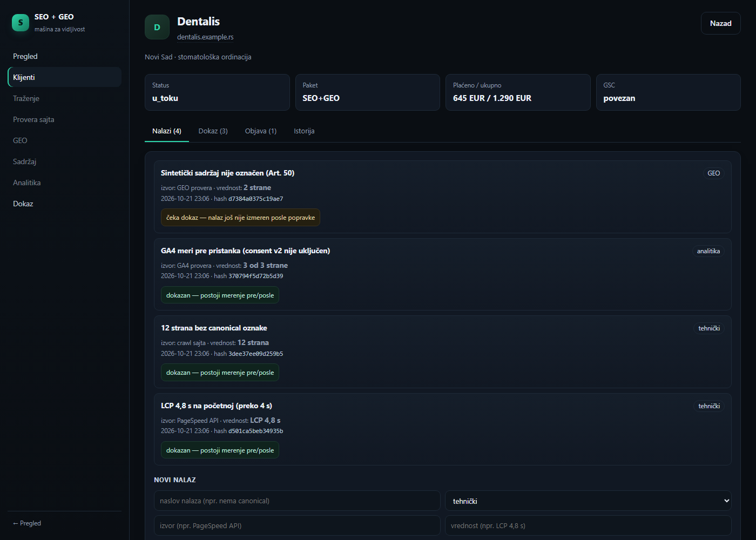Switch to the Dokaz (3) tab
The width and height of the screenshot is (756, 540).
click(x=213, y=131)
